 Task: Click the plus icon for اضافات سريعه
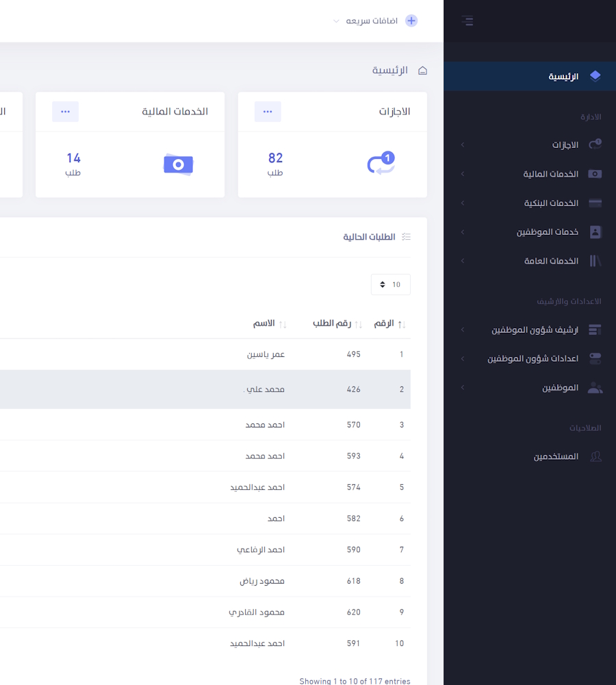(411, 21)
